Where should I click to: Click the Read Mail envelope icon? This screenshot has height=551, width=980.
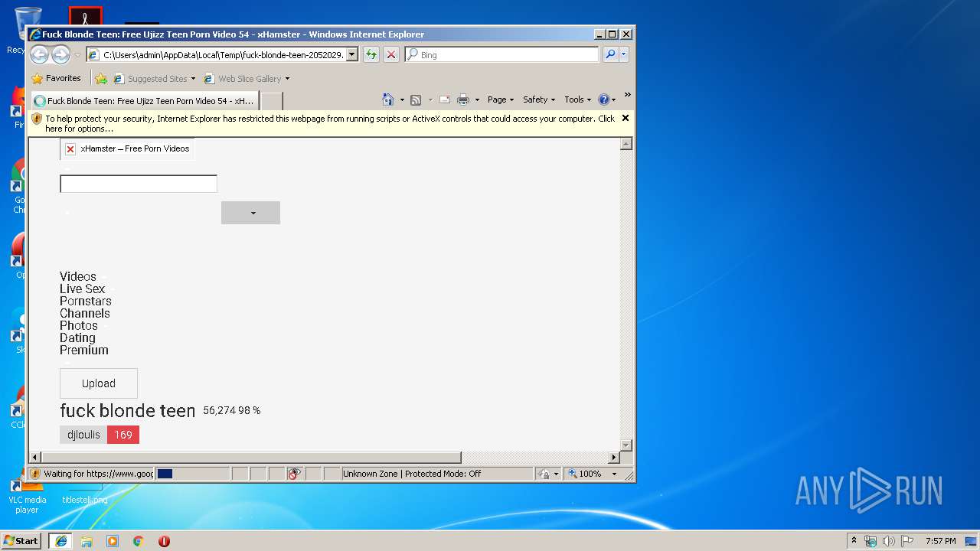tap(444, 99)
